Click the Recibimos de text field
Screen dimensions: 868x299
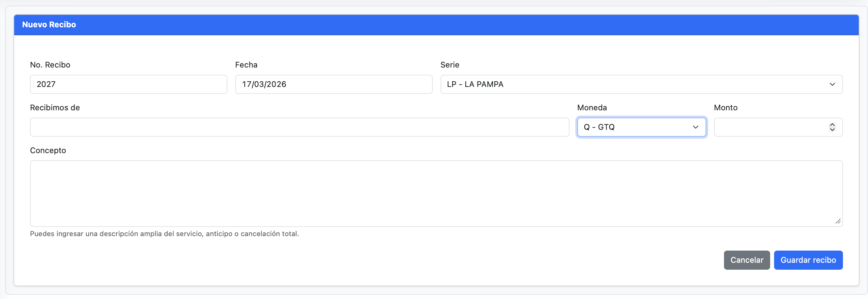(x=299, y=127)
